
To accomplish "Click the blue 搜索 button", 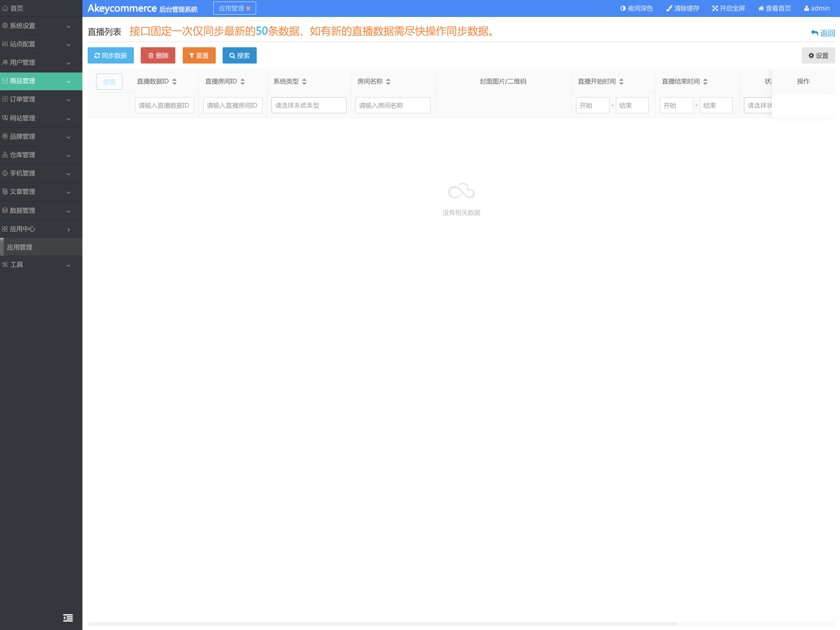I will 239,55.
